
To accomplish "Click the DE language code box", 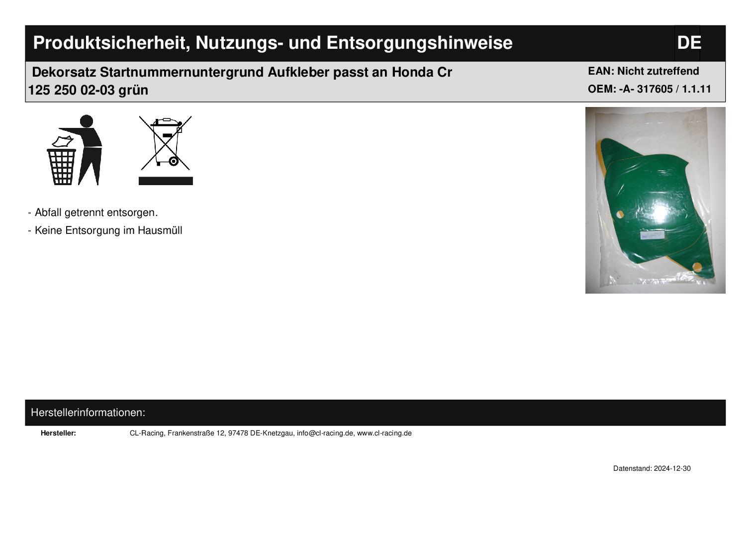I will [688, 43].
